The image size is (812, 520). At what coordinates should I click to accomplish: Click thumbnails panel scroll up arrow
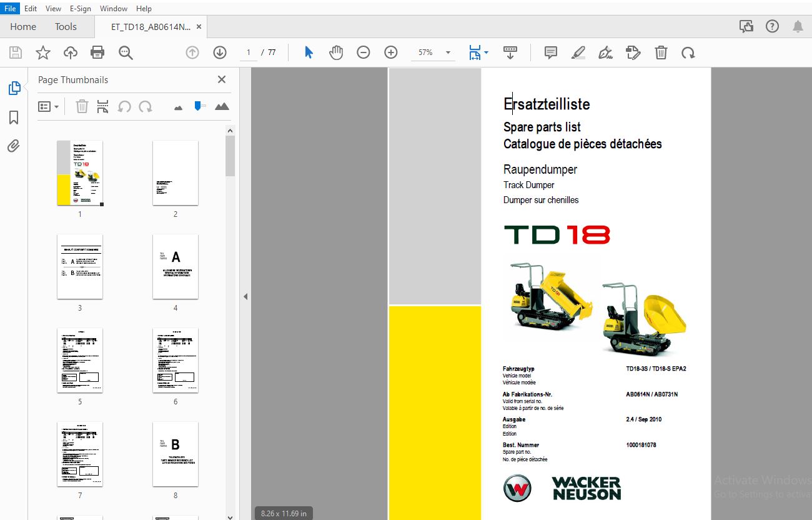tap(230, 131)
